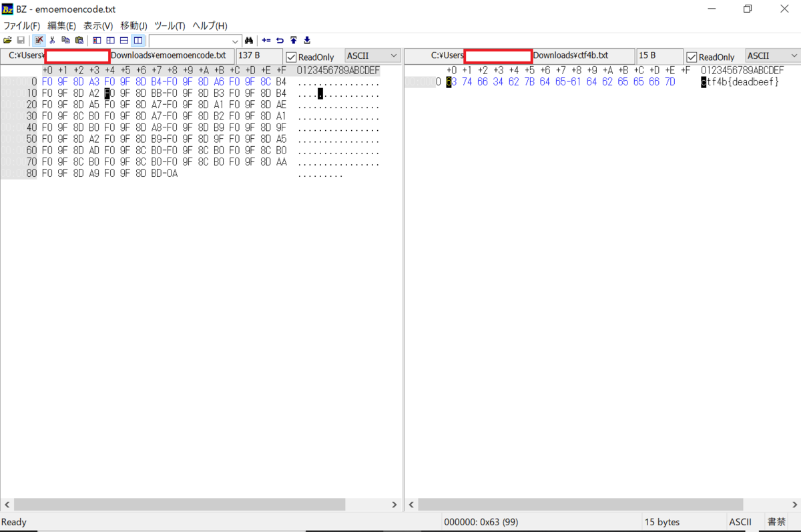The height and width of the screenshot is (532, 801).
Task: Click right pane '0123456789ABCDEF' column header
Action: [742, 70]
